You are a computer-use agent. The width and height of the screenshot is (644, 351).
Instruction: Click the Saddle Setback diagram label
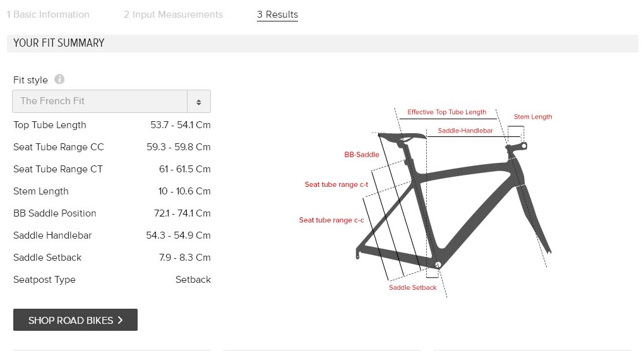[413, 287]
